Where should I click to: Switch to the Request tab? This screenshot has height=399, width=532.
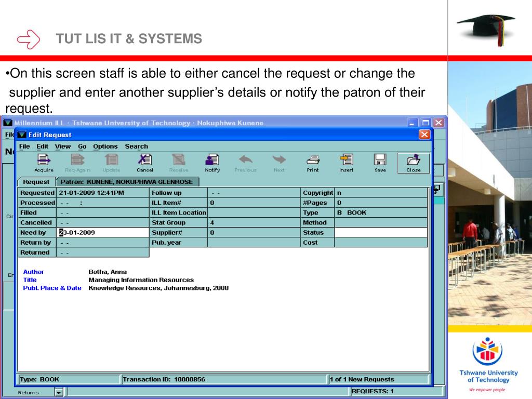tap(36, 182)
